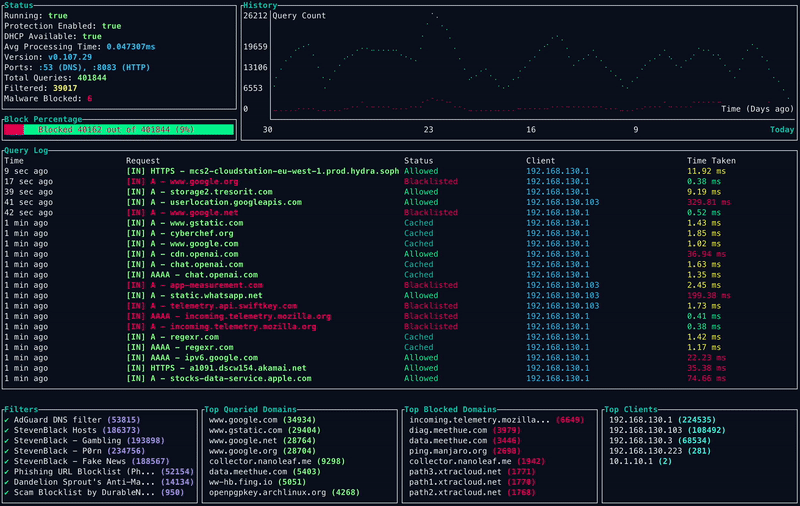Click the '16' days-ago marker in History

click(531, 130)
